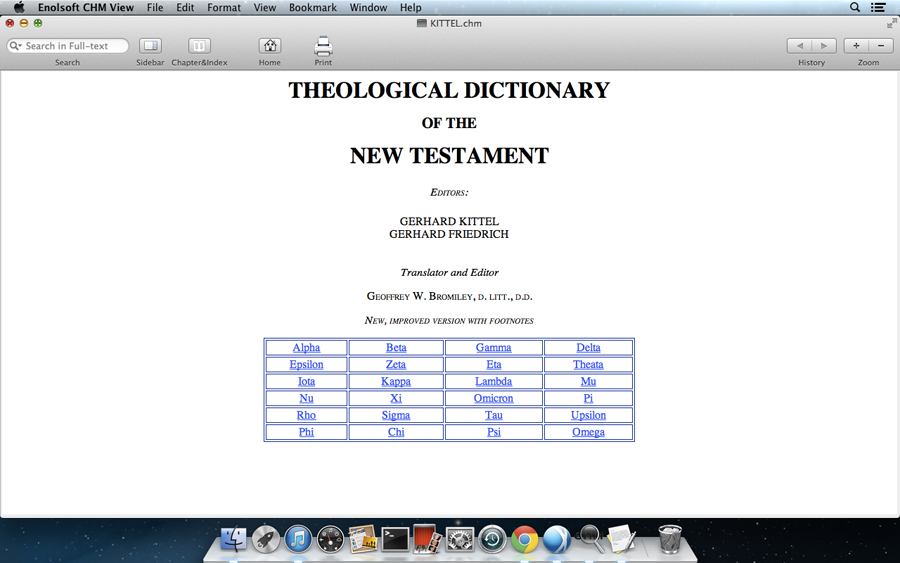Open the Tau section link
Screen dimensions: 900x563
(x=494, y=416)
